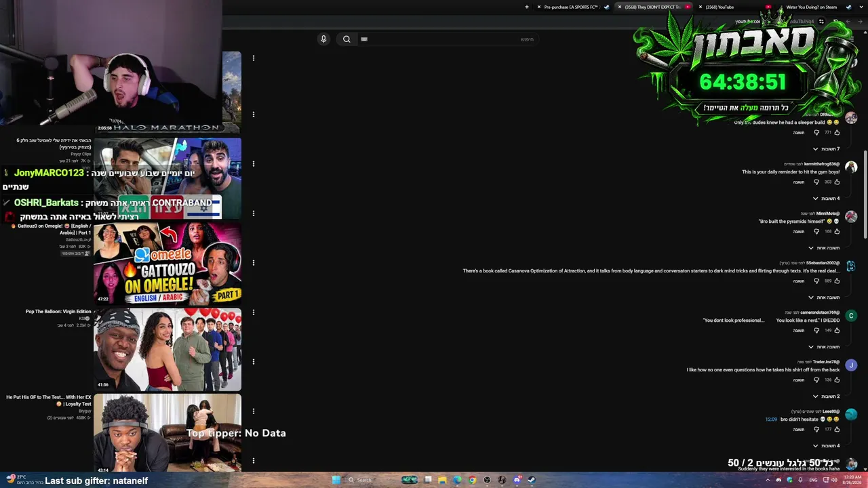This screenshot has height=488, width=868.
Task: Open username link SSebastian2002
Action: (823, 263)
